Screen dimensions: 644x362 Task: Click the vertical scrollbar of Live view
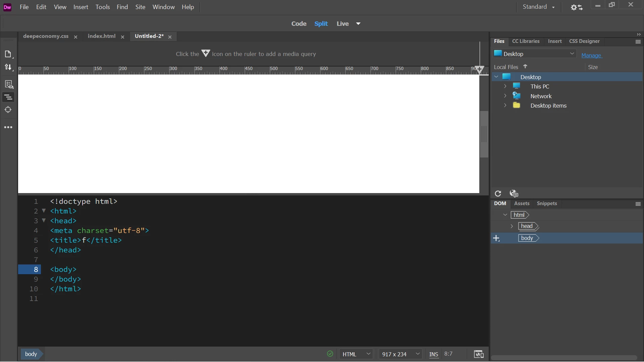[x=484, y=134]
